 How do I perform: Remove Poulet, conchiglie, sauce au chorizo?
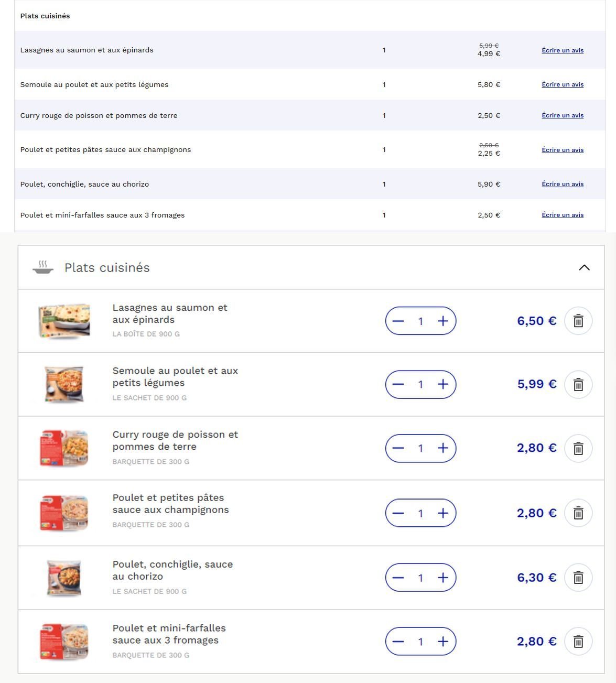click(578, 578)
